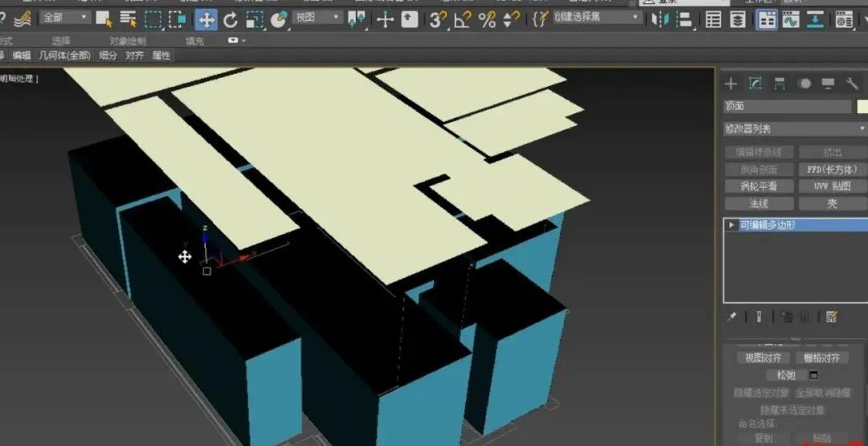Click the 顶面 object name field
This screenshot has width=868, height=446.
[787, 106]
